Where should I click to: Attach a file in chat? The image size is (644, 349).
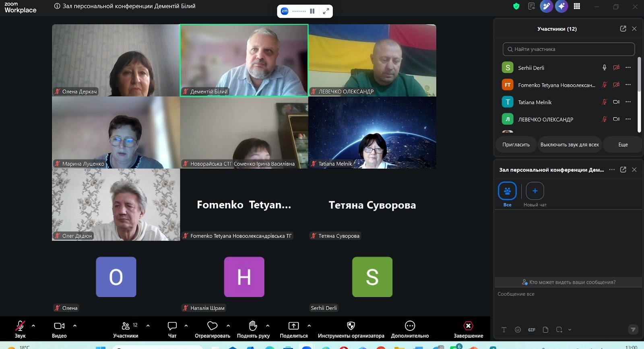545,330
